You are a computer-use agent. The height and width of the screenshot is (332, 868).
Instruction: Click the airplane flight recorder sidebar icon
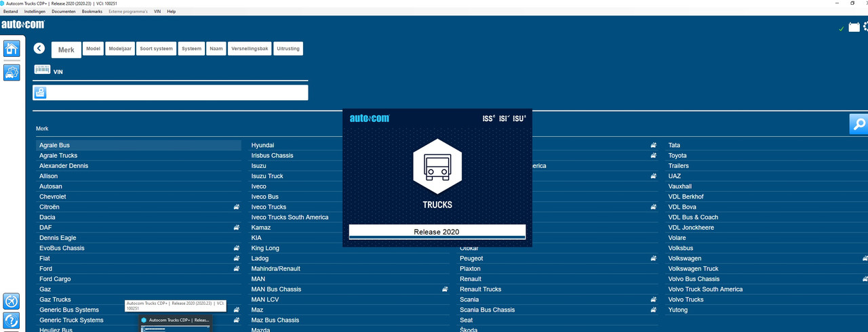(x=12, y=300)
